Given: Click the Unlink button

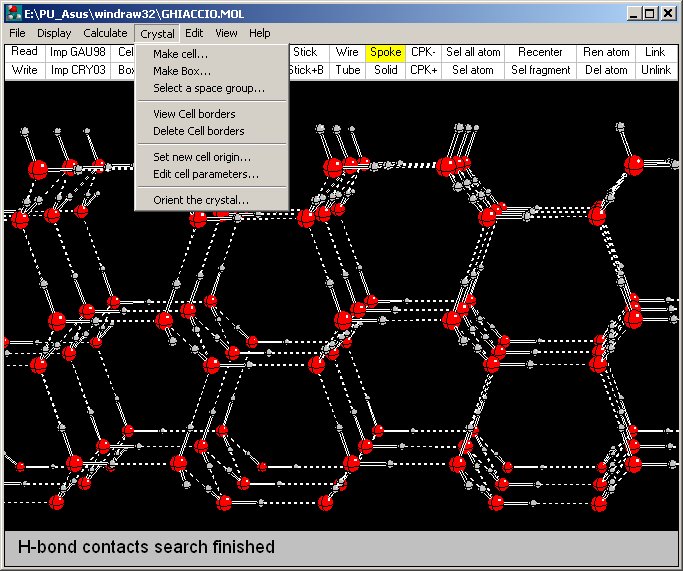Looking at the screenshot, I should tap(656, 70).
